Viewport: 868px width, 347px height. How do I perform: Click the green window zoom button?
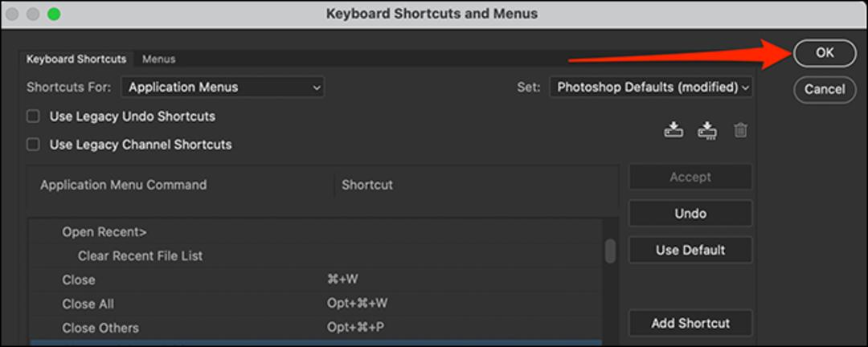[x=54, y=14]
